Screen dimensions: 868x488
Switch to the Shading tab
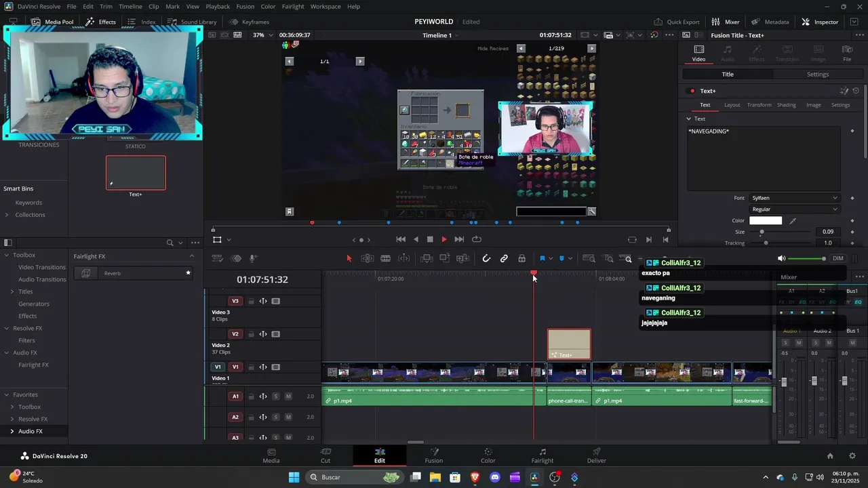click(x=787, y=105)
